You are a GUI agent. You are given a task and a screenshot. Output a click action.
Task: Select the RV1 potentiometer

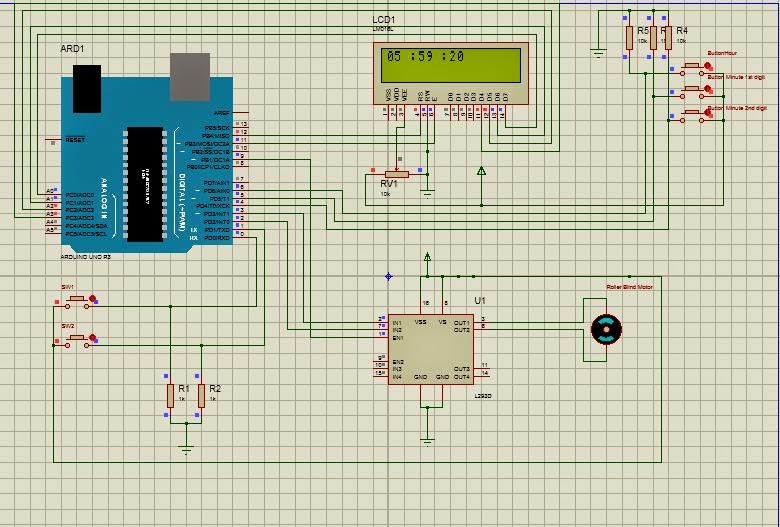pos(396,174)
